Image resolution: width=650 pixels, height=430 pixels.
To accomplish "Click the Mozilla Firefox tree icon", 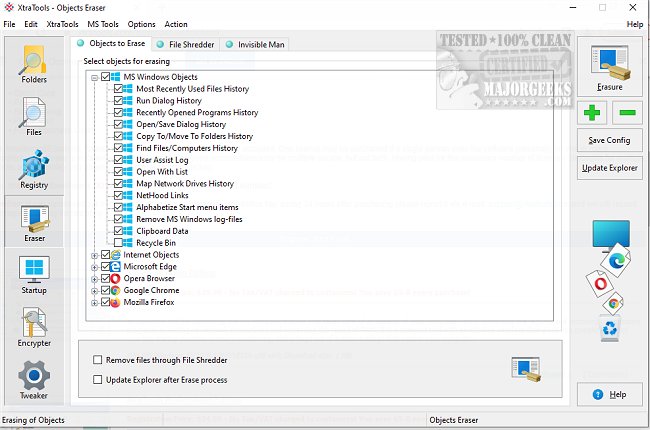I will (115, 302).
